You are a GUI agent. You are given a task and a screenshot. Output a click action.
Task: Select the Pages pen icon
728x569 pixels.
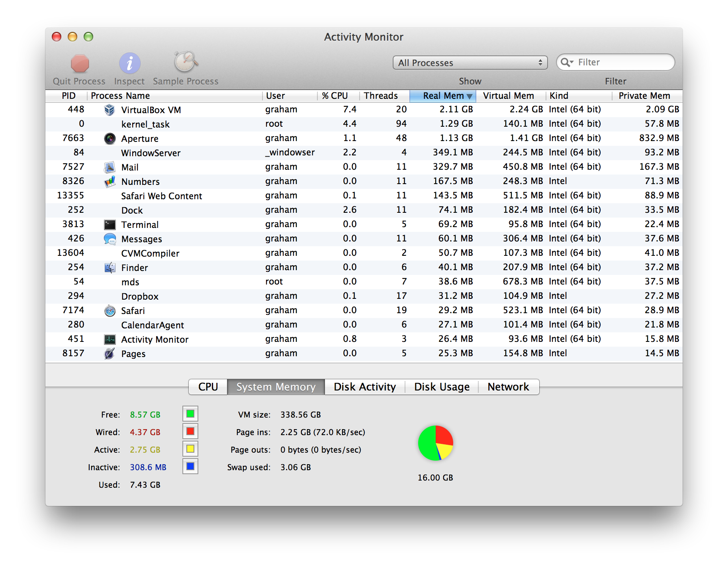pos(110,353)
